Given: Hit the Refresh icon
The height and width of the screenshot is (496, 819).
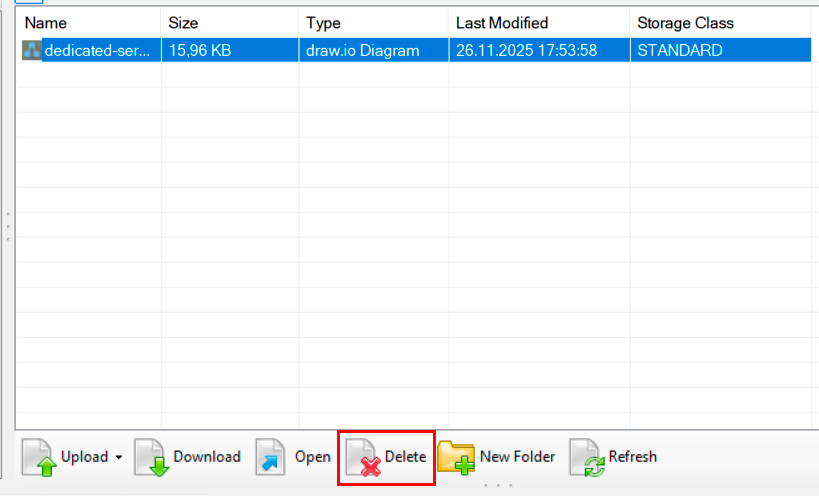Looking at the screenshot, I should [x=586, y=457].
